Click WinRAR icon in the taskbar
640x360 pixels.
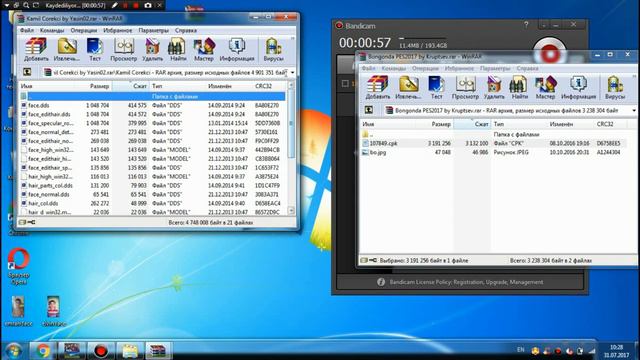click(x=158, y=351)
